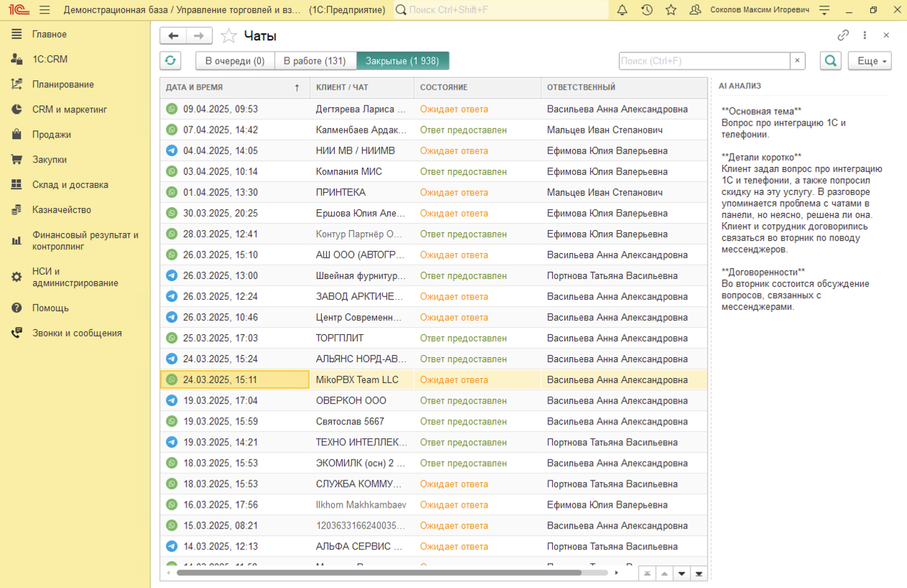The image size is (907, 588).
Task: Expand the service settings menu near username
Action: [825, 10]
